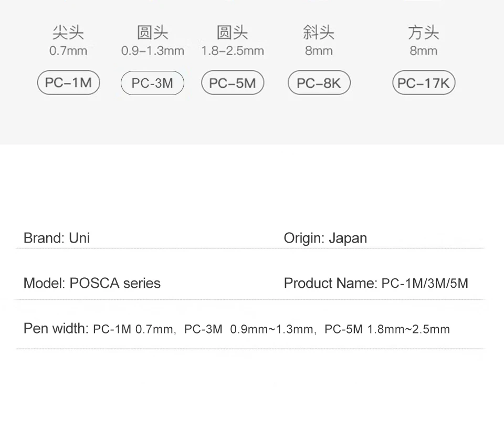Click the 尖头 tip type heading
The height and width of the screenshot is (438, 504).
coord(68,33)
